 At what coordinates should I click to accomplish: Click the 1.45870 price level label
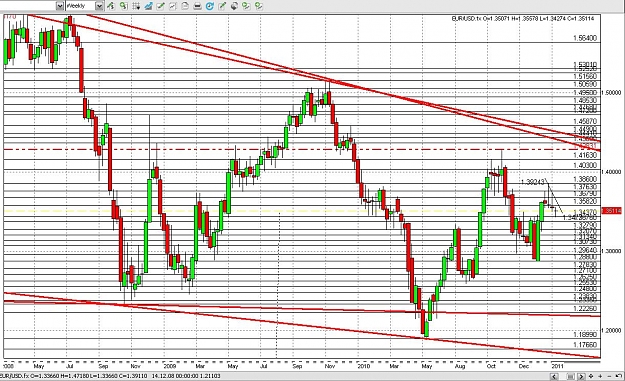[x=585, y=121]
